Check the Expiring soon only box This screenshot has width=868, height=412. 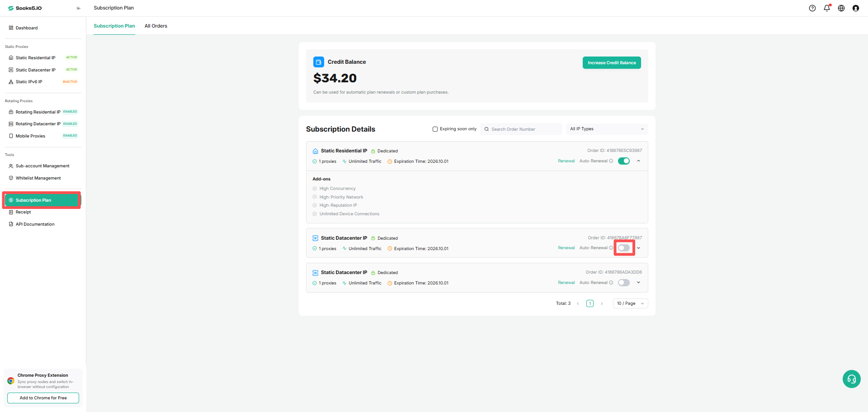(x=435, y=129)
